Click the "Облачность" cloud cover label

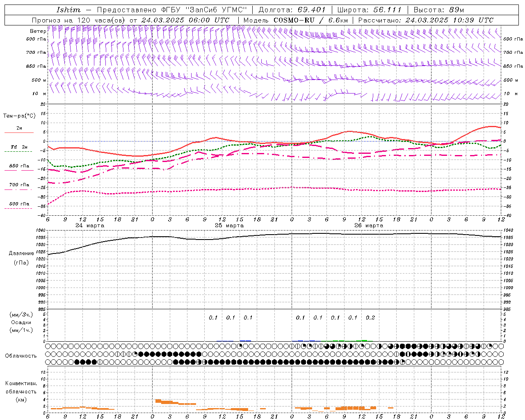pyautogui.click(x=21, y=356)
